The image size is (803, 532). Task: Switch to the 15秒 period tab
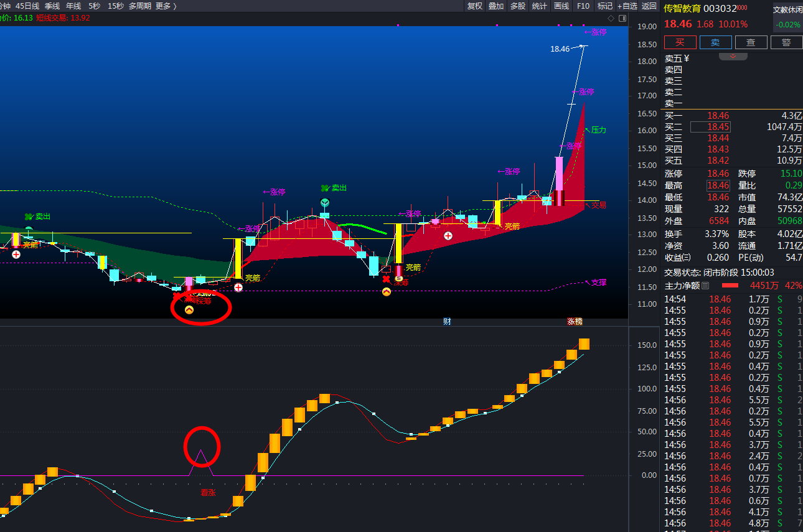pyautogui.click(x=115, y=6)
